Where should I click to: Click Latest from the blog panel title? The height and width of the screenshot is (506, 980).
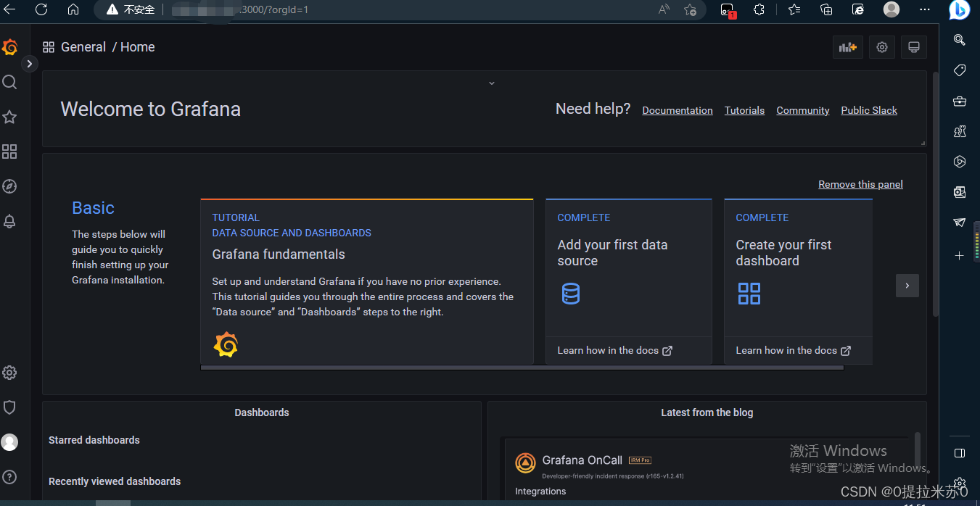click(707, 412)
